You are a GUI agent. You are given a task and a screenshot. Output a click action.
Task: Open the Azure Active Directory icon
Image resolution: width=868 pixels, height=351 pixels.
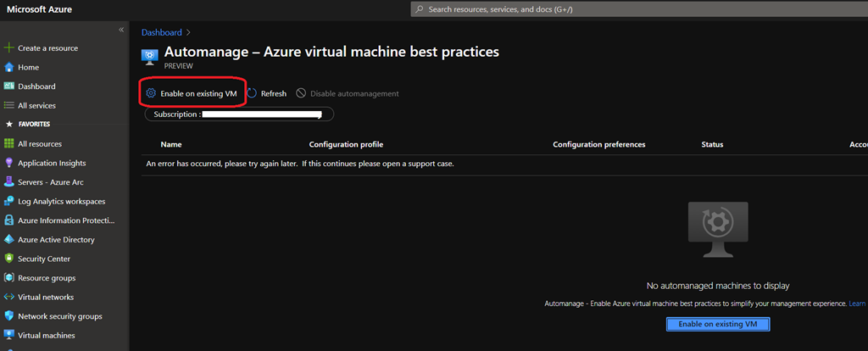pyautogui.click(x=9, y=240)
